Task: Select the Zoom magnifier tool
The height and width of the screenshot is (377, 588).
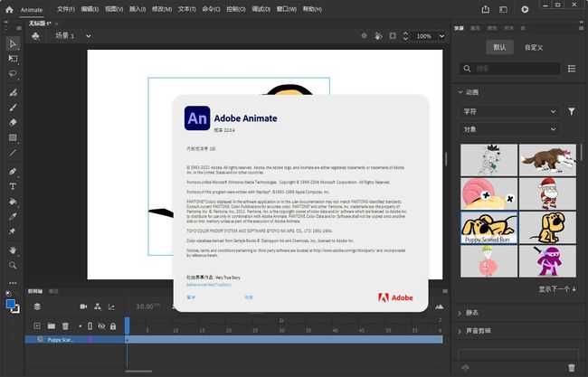Action: [x=13, y=265]
